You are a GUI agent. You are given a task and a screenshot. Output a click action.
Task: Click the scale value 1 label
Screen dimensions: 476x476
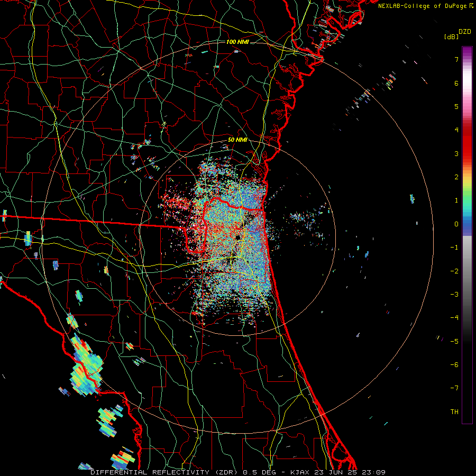pyautogui.click(x=456, y=200)
